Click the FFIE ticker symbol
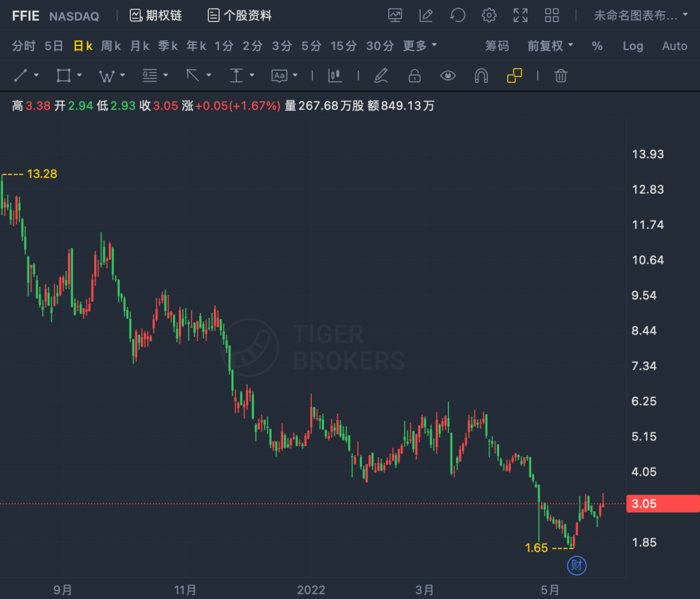The image size is (700, 599). pos(25,16)
